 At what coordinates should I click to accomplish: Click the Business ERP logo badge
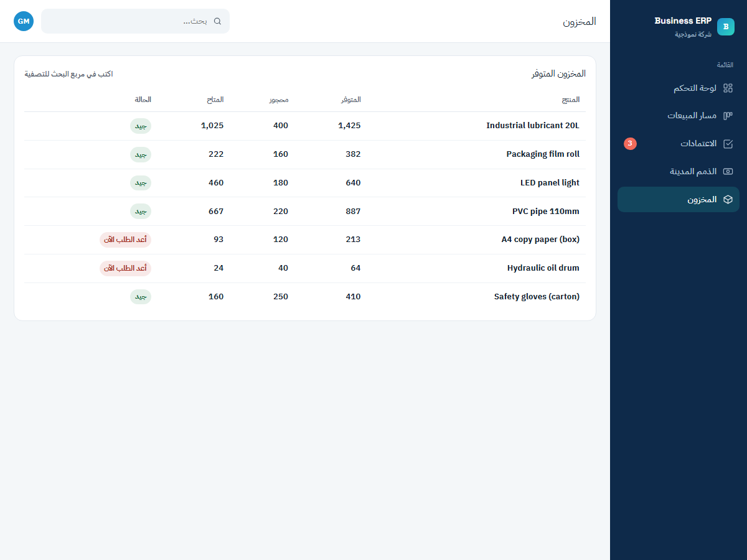pyautogui.click(x=726, y=27)
